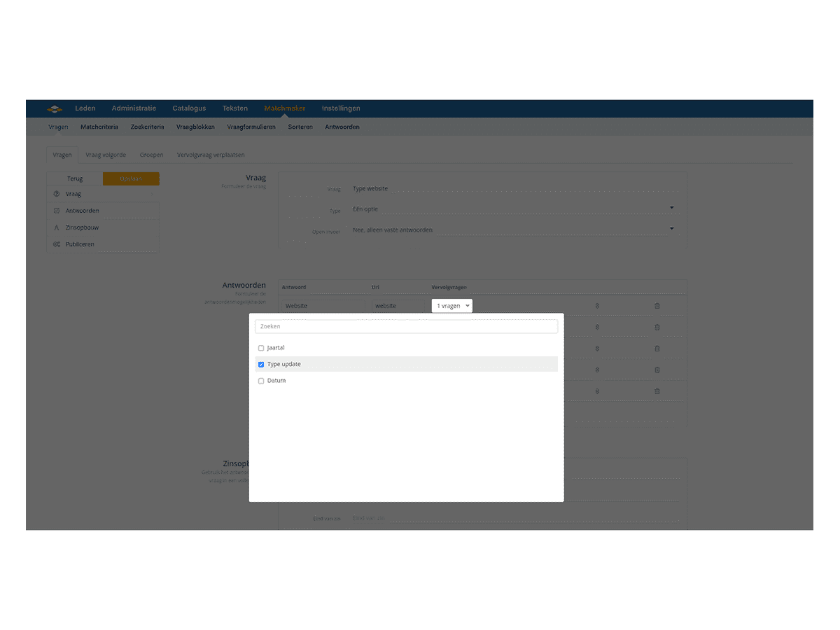Screen dimensions: 840x630
Task: Check the Jaartal checkbox
Action: tap(261, 348)
